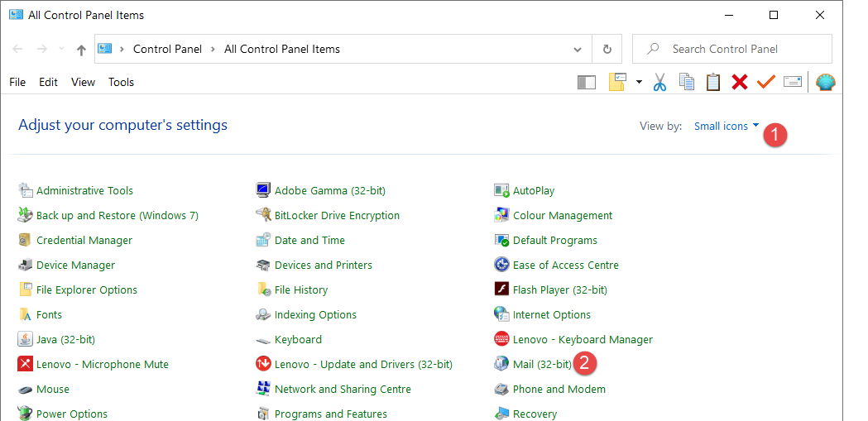Click the Classic Shell seashell icon

825,82
